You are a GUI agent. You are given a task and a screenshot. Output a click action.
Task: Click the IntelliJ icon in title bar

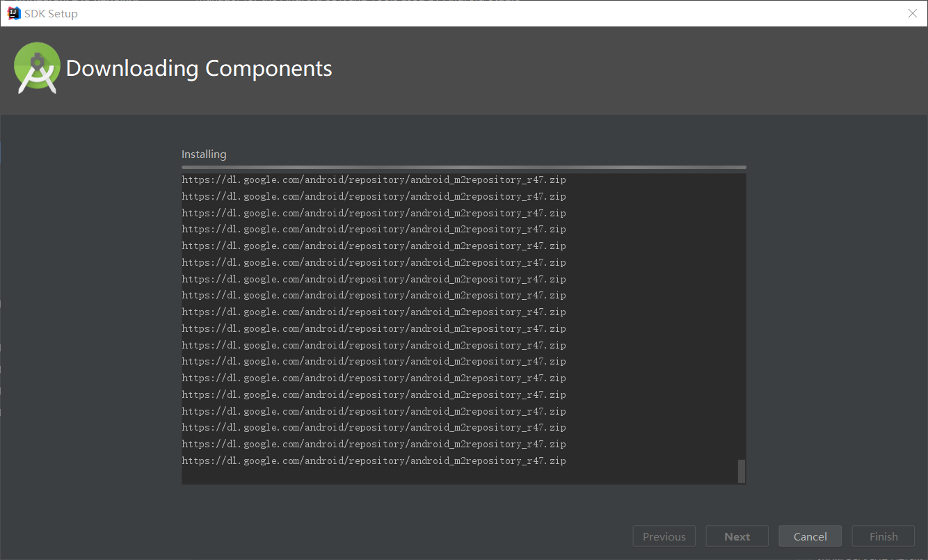click(x=13, y=13)
